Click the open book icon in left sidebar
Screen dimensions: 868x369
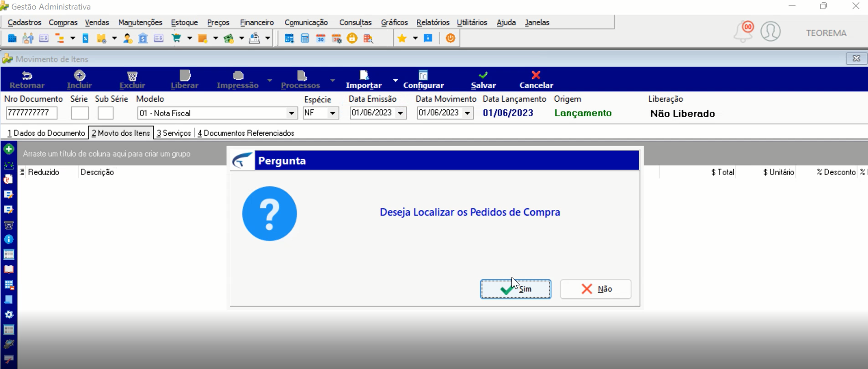[x=9, y=270]
